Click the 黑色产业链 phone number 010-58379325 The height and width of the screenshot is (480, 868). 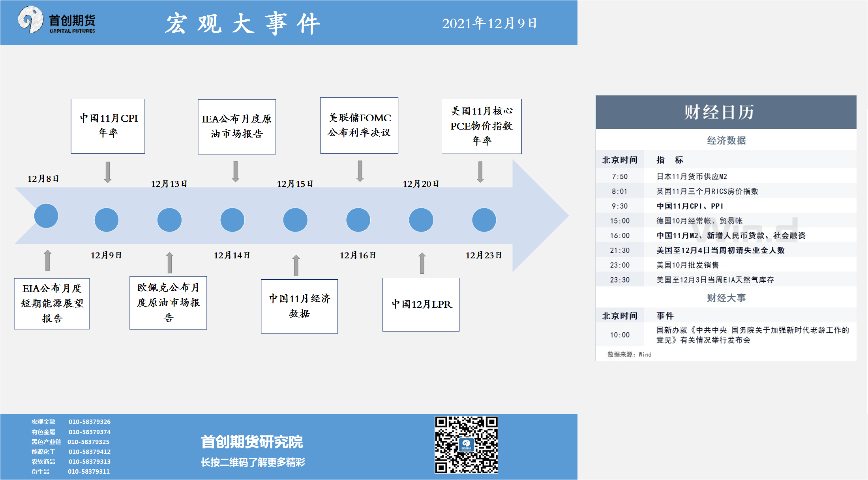(88, 442)
